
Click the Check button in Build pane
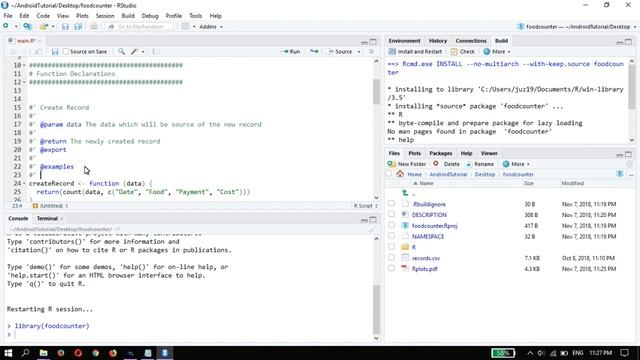coord(462,51)
